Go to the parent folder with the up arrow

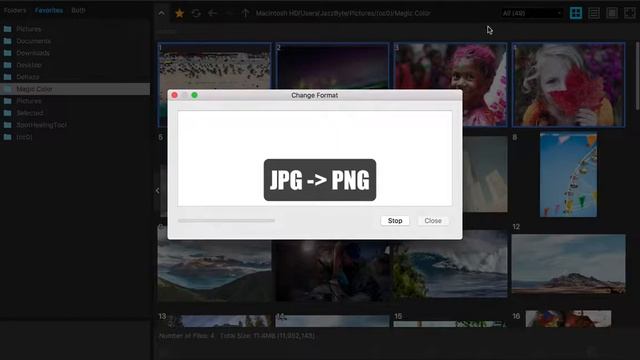[245, 13]
